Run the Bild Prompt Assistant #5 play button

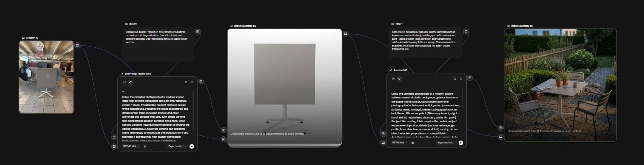192,146
